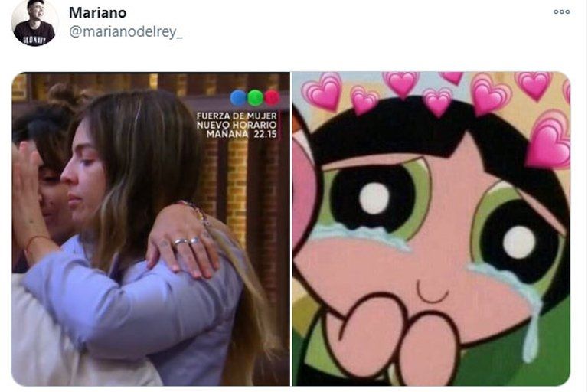The height and width of the screenshot is (392, 588).
Task: Open the @marianodelrey_ handle link
Action: (126, 31)
